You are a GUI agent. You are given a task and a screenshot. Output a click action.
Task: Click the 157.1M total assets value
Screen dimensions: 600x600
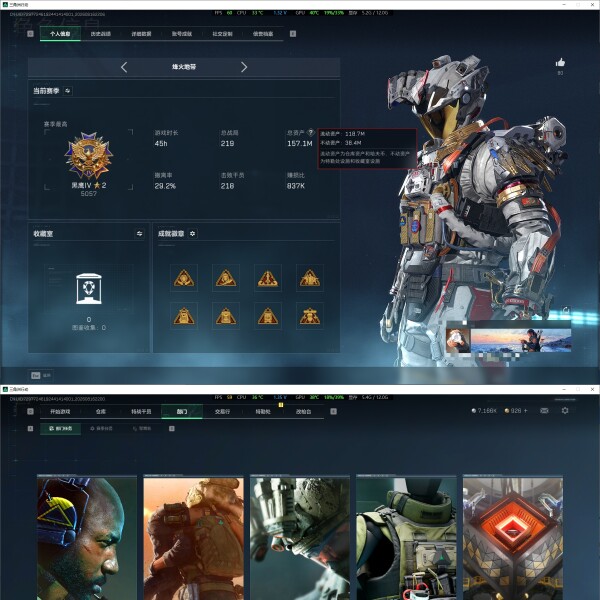pos(300,143)
